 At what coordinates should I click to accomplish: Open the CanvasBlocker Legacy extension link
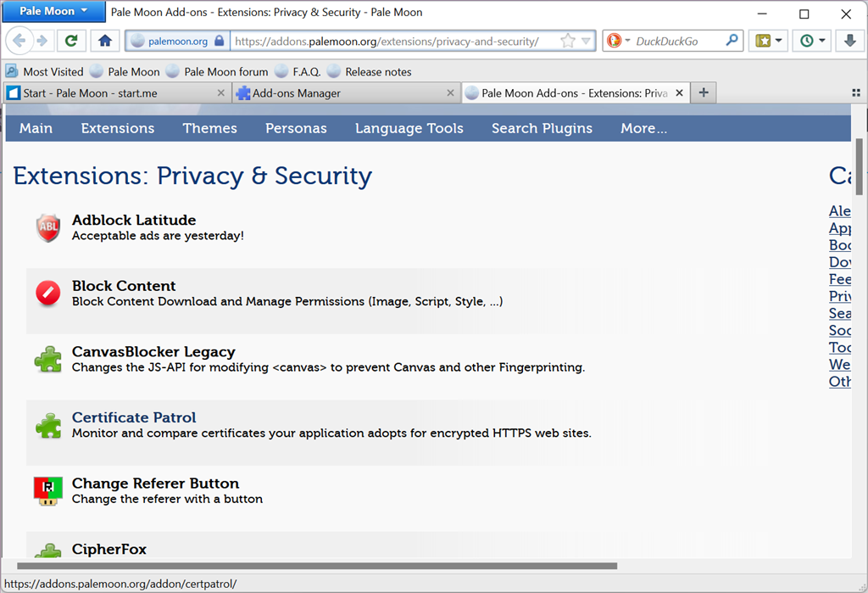pyautogui.click(x=153, y=352)
